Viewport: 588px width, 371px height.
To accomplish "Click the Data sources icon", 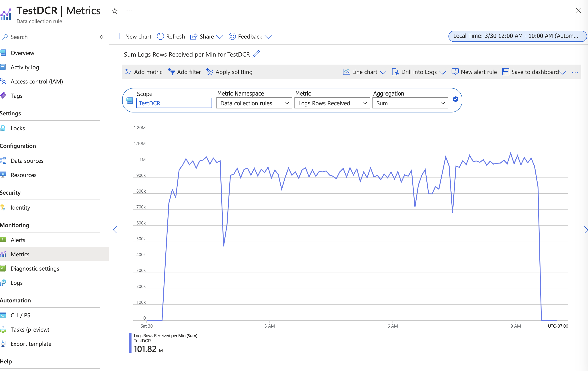I will tap(3, 161).
